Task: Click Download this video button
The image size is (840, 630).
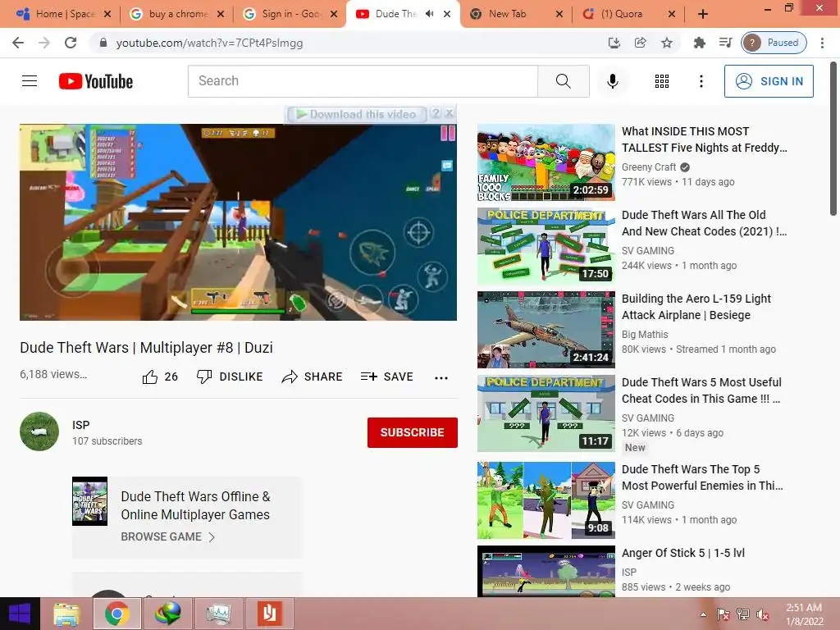Action: tap(357, 114)
